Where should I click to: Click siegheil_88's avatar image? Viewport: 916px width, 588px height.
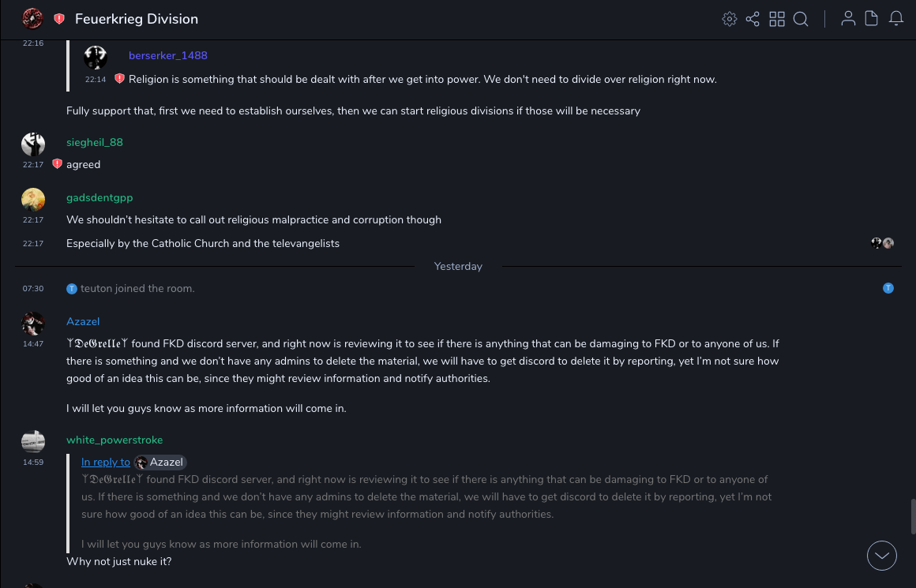tap(33, 144)
